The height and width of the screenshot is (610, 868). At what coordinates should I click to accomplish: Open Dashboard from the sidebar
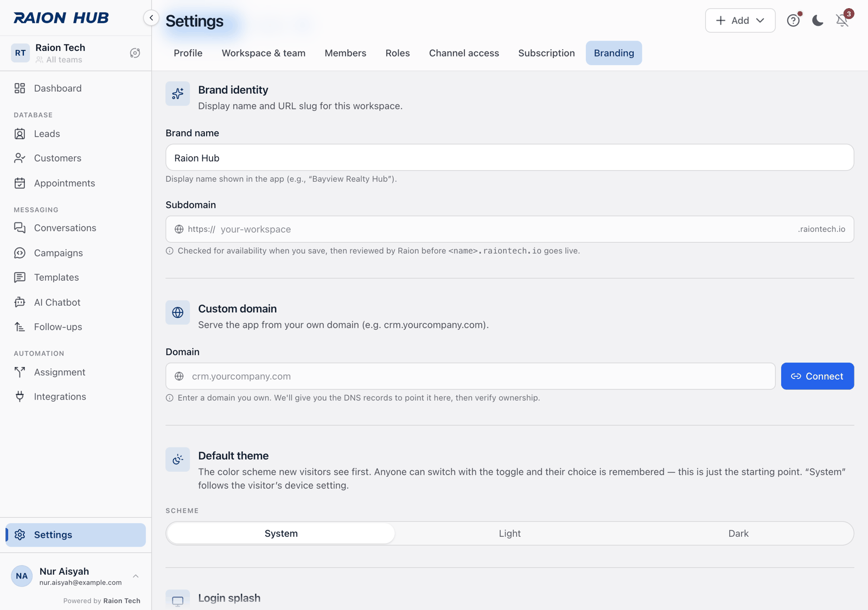pyautogui.click(x=75, y=88)
